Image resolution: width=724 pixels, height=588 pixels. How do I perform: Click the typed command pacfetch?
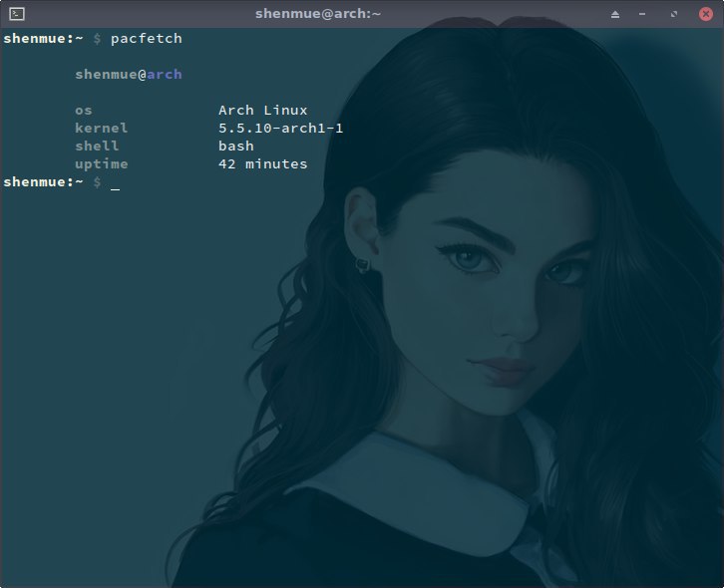click(147, 38)
